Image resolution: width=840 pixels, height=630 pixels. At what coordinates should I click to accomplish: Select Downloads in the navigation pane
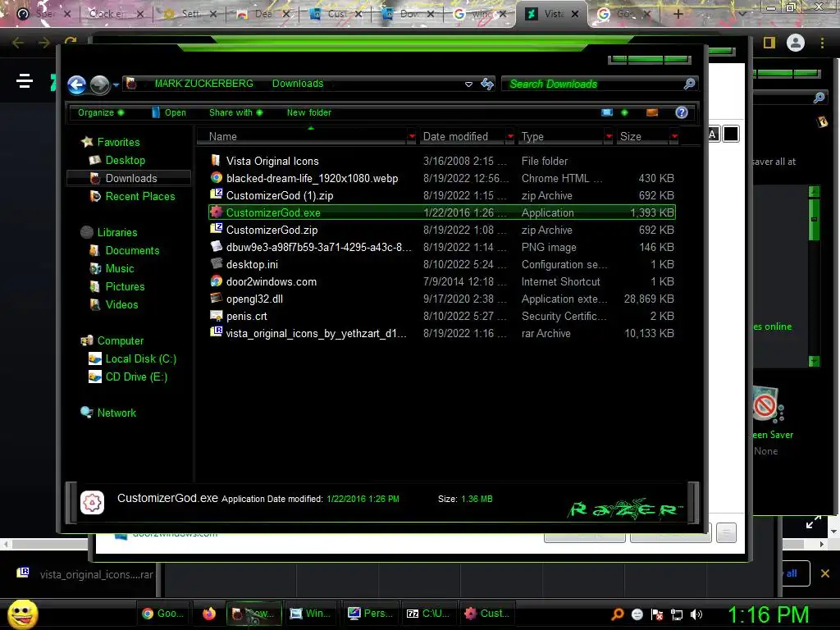(130, 178)
